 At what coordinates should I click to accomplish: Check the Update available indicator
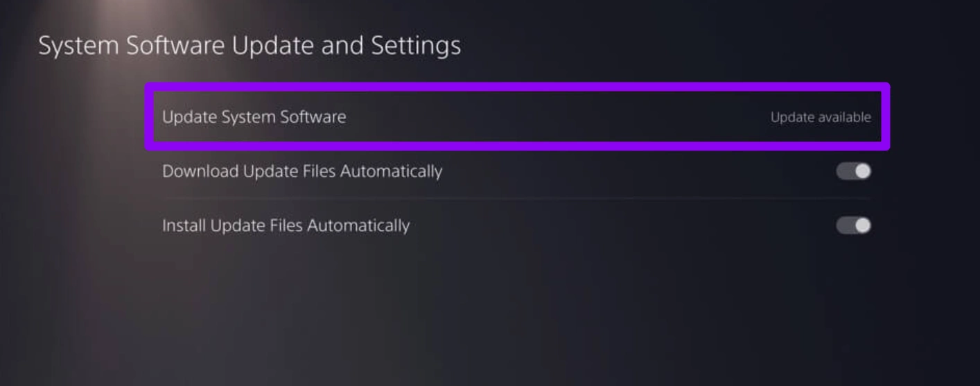pos(820,118)
